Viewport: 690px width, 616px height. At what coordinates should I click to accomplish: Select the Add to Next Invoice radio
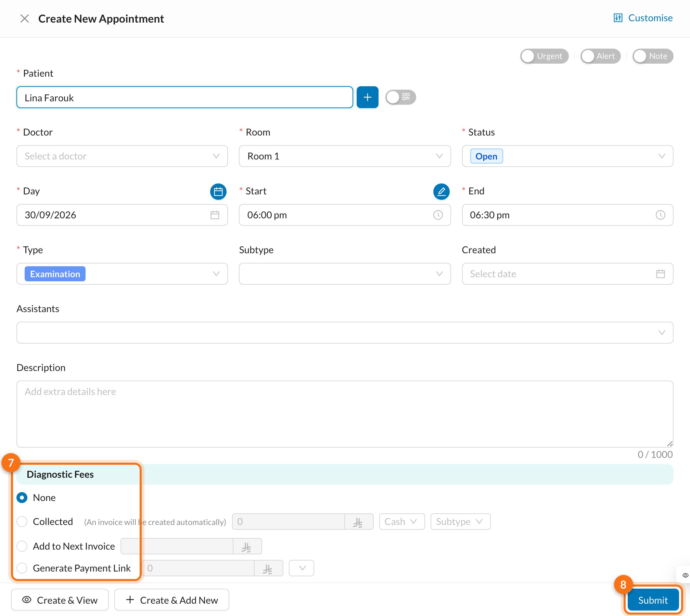pos(22,546)
